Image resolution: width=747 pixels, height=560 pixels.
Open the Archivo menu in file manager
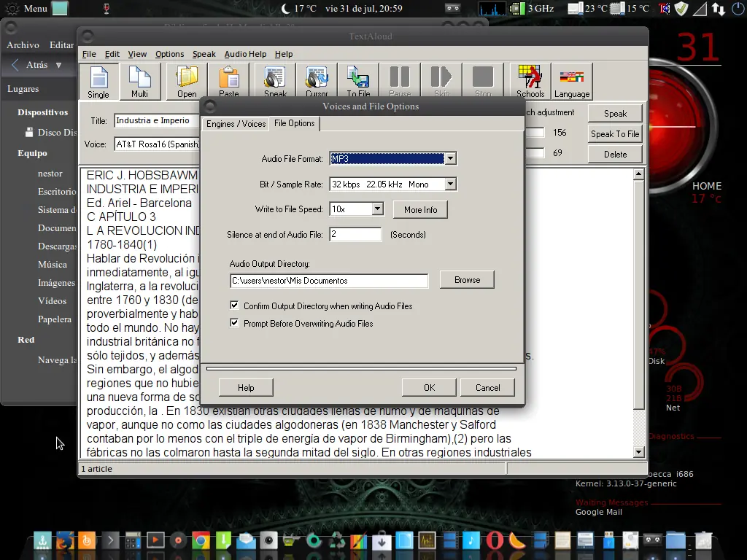23,44
